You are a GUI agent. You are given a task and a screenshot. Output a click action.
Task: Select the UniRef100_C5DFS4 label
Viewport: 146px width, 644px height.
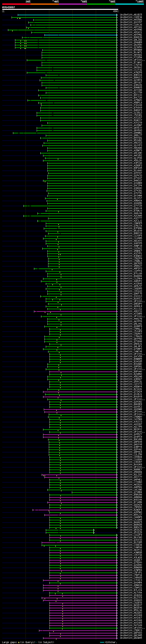131,575
